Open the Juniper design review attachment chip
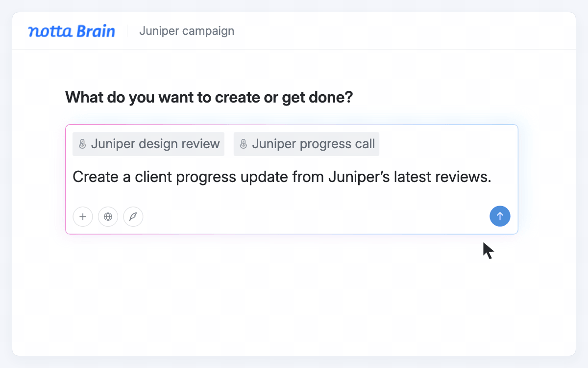This screenshot has width=588, height=368. [148, 144]
